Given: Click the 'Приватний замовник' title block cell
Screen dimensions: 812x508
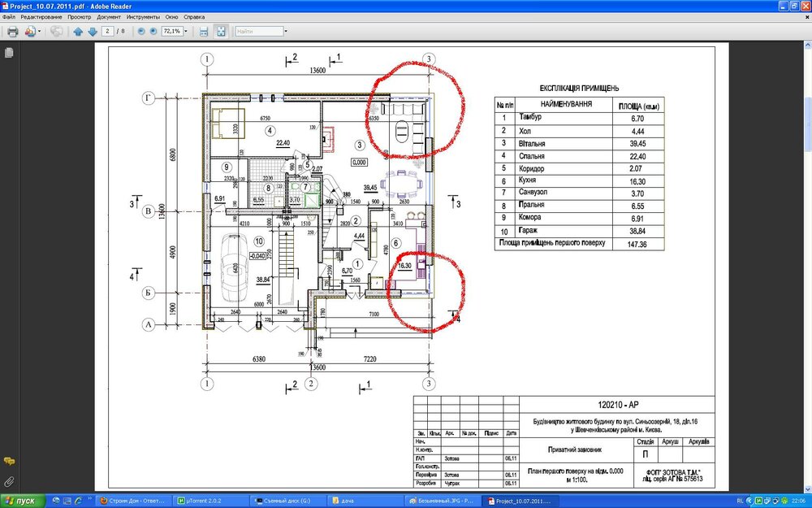Looking at the screenshot, I should (x=575, y=450).
